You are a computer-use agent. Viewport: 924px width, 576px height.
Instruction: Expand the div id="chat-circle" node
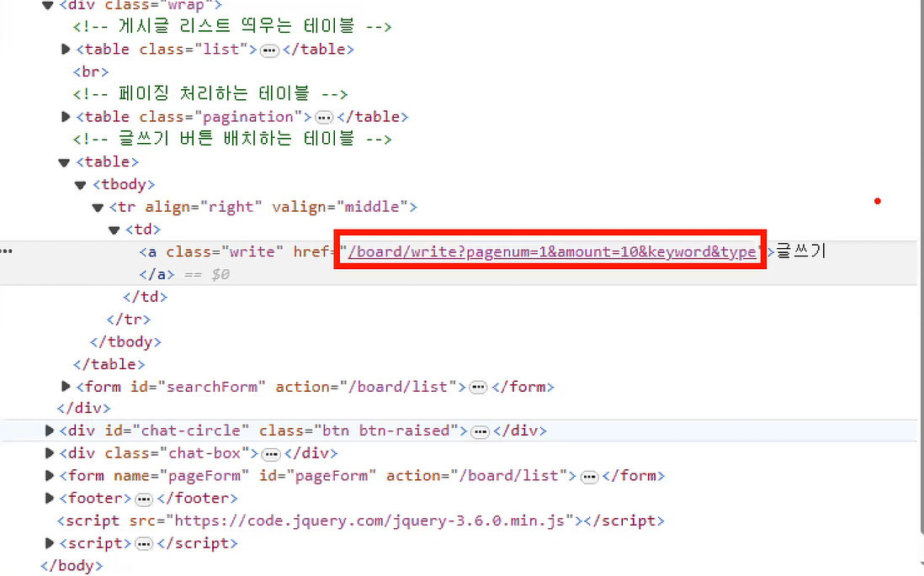(50, 431)
